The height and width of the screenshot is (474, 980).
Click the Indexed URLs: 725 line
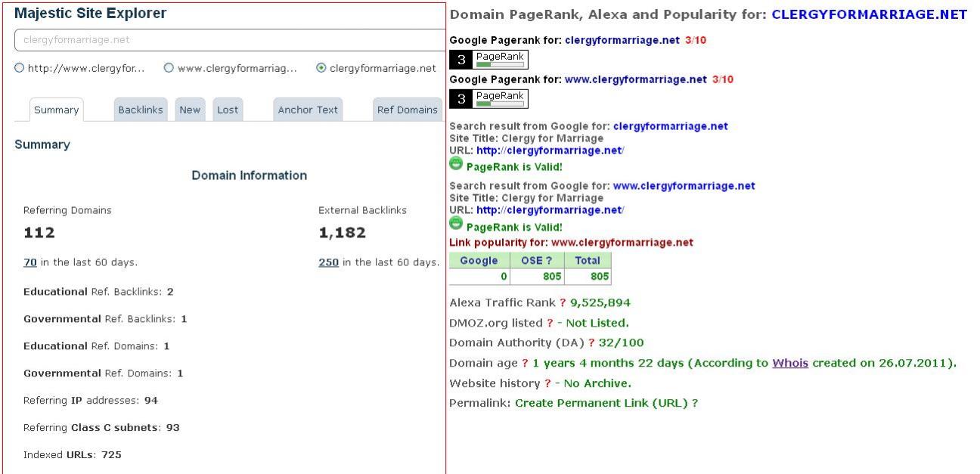(x=73, y=454)
